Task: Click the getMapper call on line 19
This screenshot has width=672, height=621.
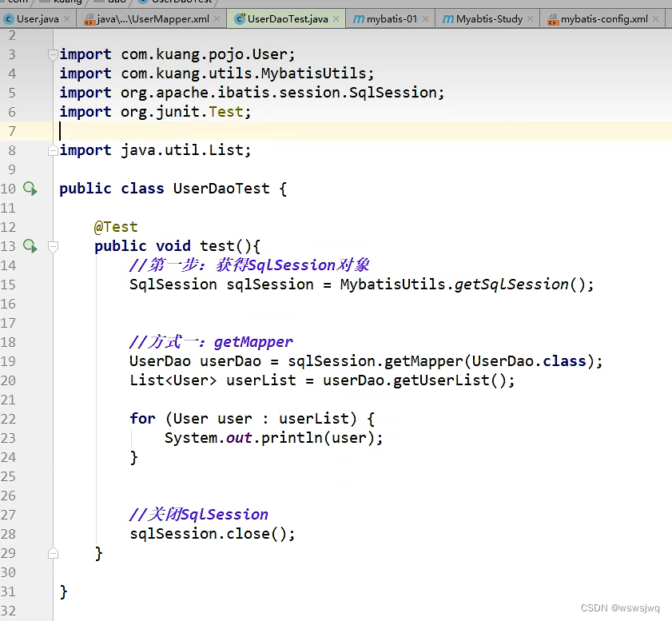Action: [x=423, y=361]
